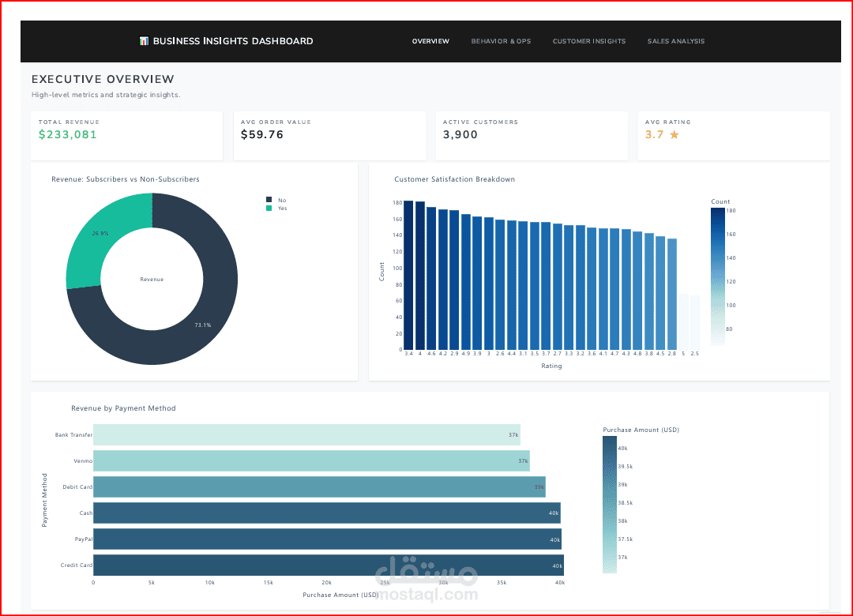Viewport: 853px width, 616px height.
Task: Click the star icon beside 3.7 rating
Action: point(674,134)
